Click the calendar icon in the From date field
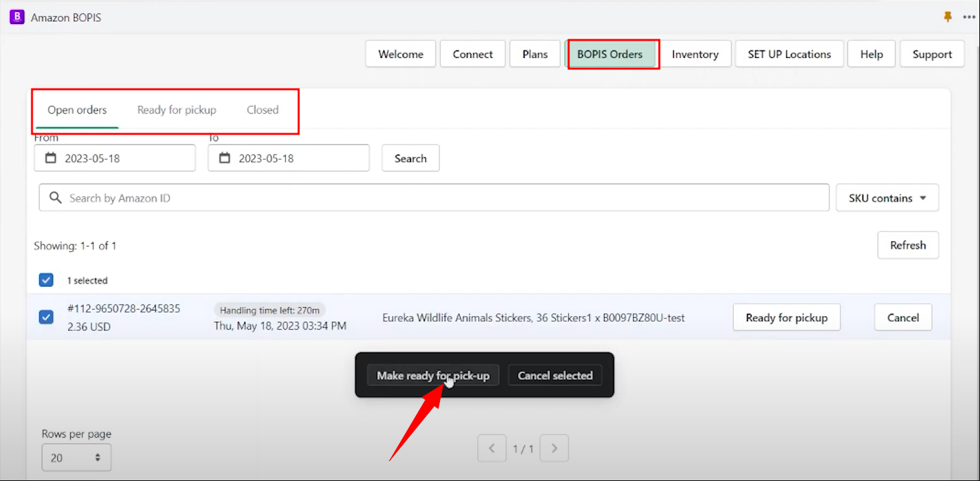This screenshot has height=481, width=980. pyautogui.click(x=51, y=159)
